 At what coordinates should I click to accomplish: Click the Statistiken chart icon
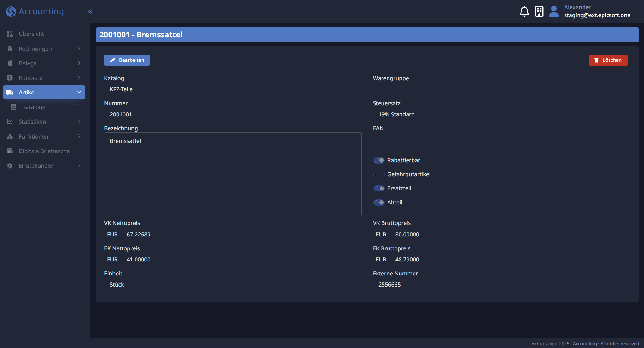coord(10,122)
